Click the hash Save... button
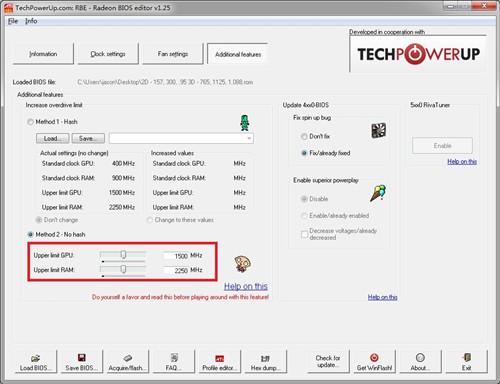 point(88,138)
